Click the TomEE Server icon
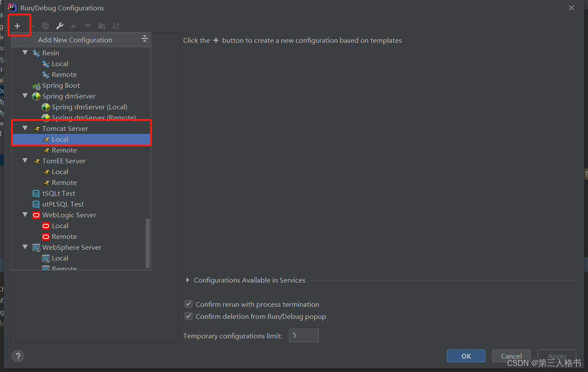588x372 pixels. click(x=36, y=161)
